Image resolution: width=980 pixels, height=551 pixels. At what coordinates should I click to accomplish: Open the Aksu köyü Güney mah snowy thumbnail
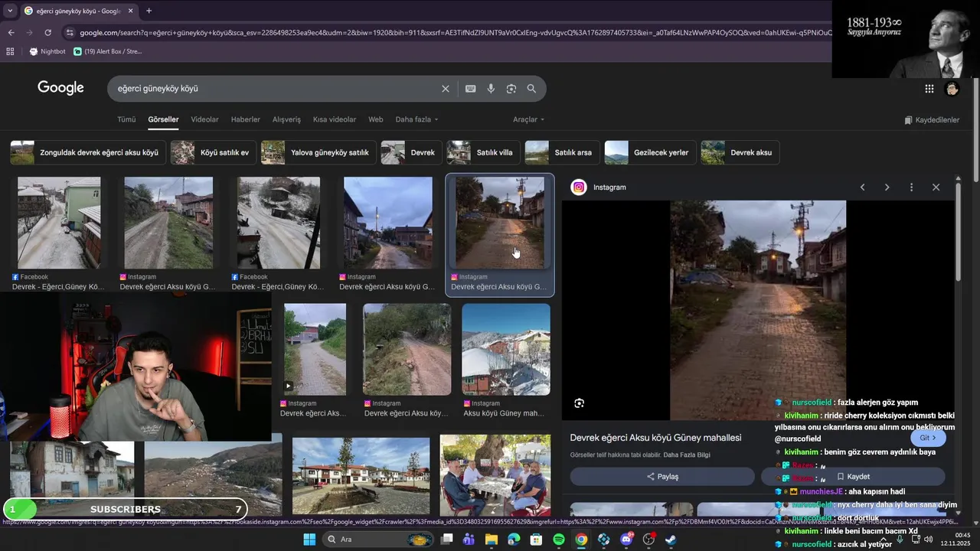click(506, 349)
